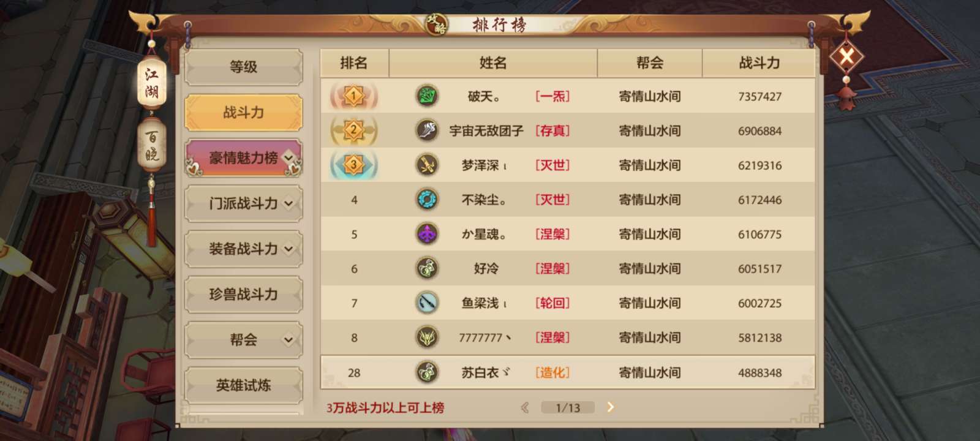Switch to the 江湖 lantern tab

coord(152,83)
